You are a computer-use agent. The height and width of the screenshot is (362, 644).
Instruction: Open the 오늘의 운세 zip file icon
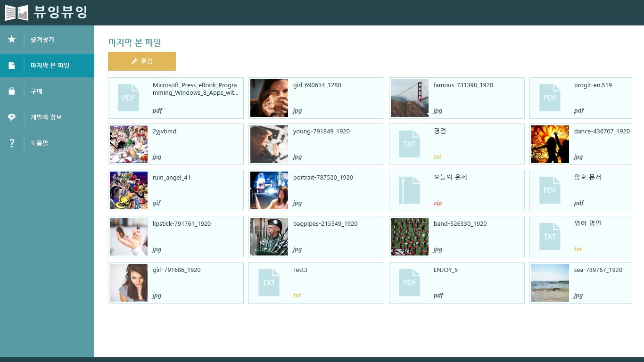[x=409, y=190]
